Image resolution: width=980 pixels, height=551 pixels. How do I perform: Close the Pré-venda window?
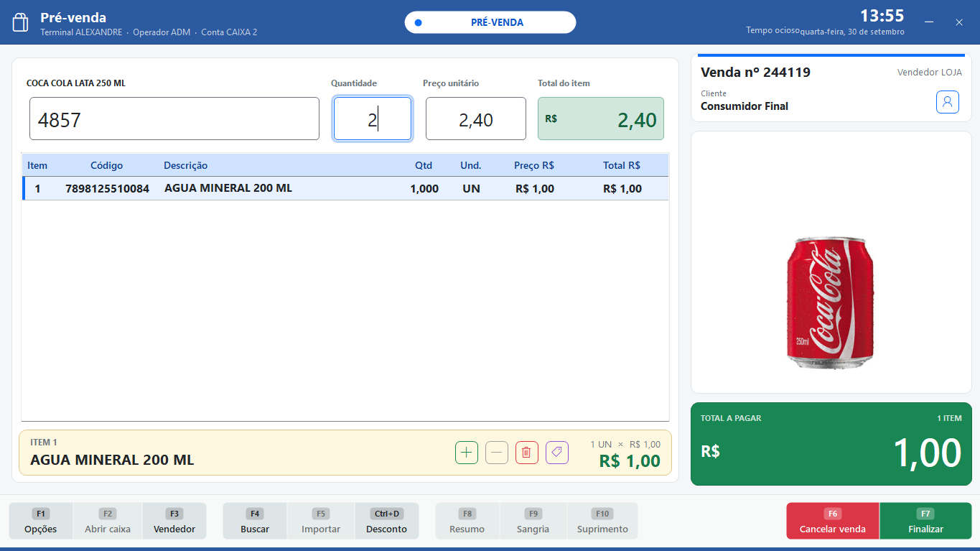pyautogui.click(x=959, y=22)
